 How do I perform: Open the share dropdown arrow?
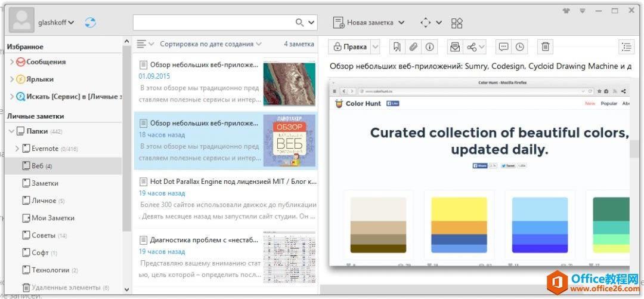[482, 47]
